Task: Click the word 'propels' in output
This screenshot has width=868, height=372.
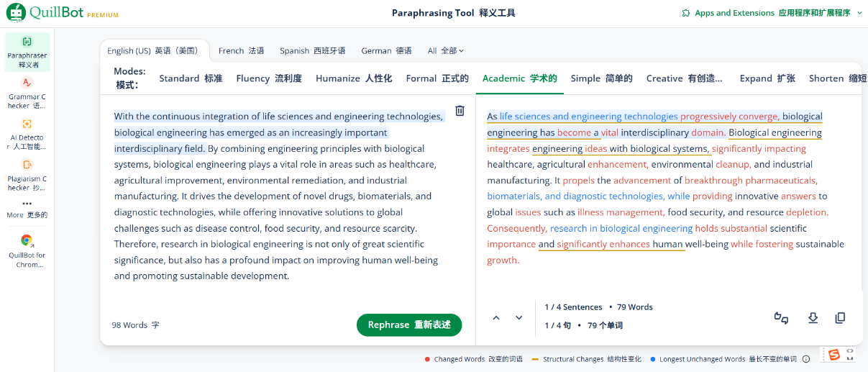Action: [x=578, y=180]
